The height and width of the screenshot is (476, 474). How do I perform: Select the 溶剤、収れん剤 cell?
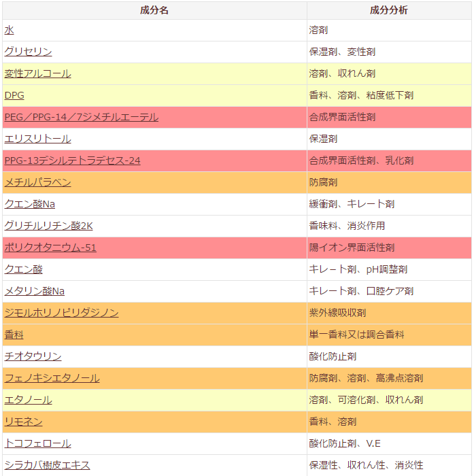[x=389, y=73]
